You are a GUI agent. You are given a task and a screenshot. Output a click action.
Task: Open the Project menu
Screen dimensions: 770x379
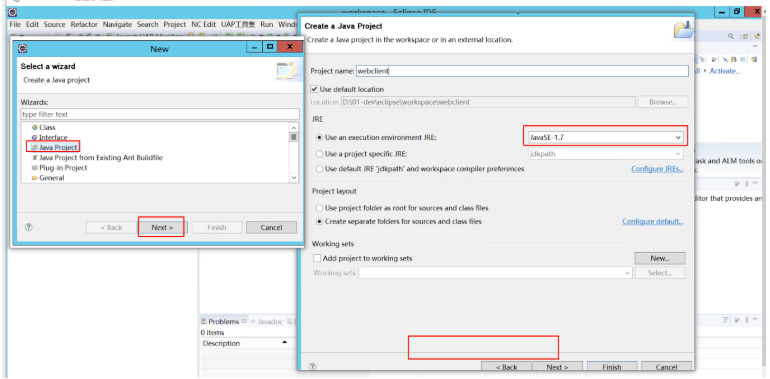point(175,24)
